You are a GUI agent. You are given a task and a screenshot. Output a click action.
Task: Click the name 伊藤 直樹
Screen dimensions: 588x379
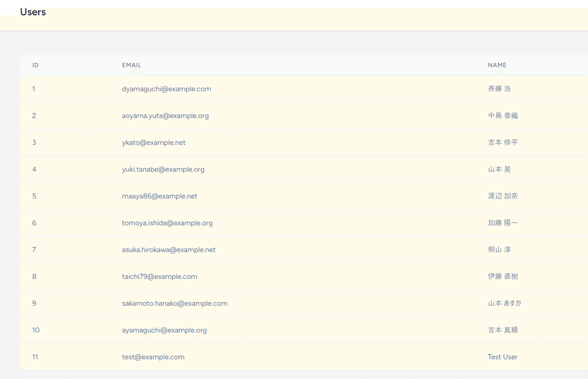[503, 277]
